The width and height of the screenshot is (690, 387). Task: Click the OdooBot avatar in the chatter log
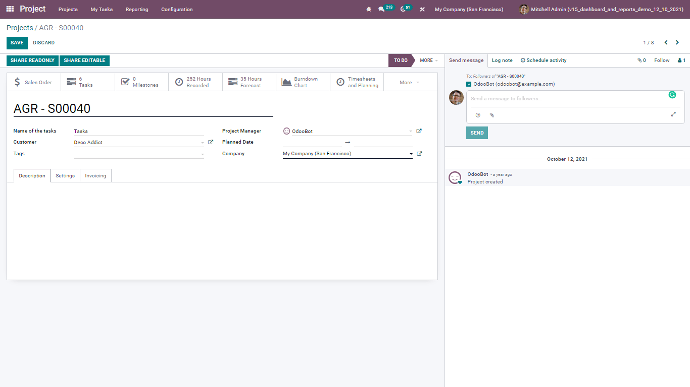coord(455,177)
